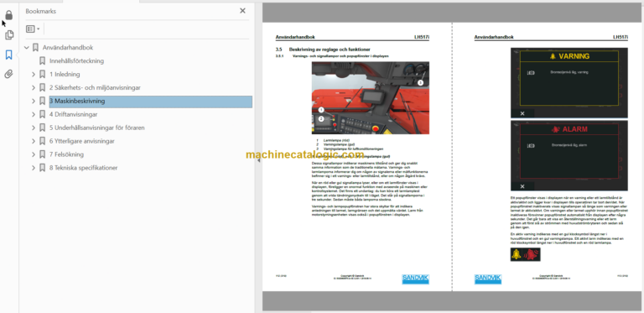The image size is (644, 313).
Task: Click the VARNING popup screenshot on the right page
Action: 569,83
